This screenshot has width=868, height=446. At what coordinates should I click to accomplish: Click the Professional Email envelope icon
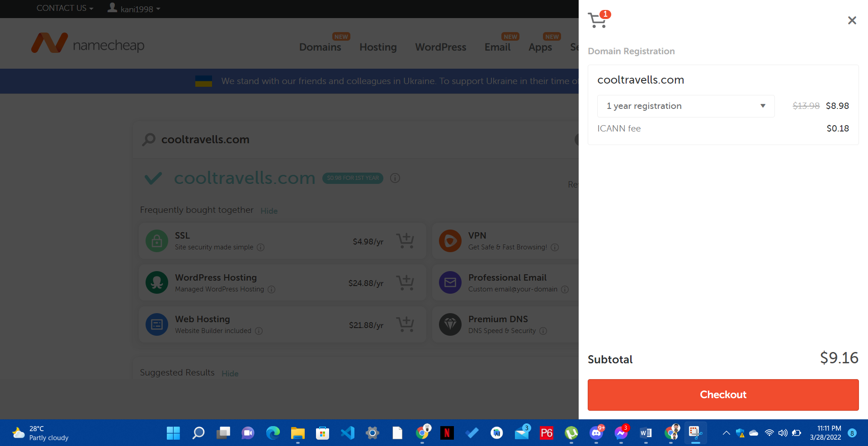click(x=450, y=282)
